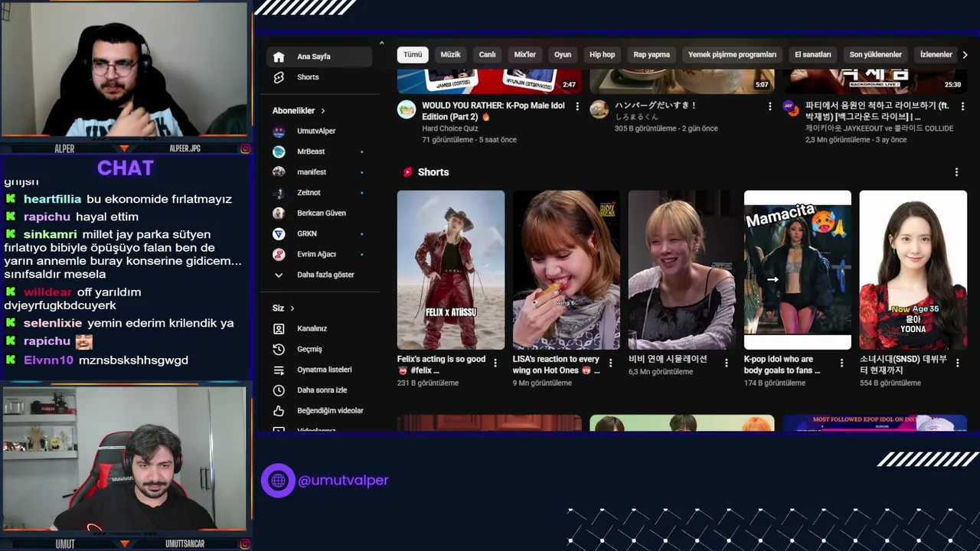
Task: Open Geçmiş history icon
Action: [279, 349]
